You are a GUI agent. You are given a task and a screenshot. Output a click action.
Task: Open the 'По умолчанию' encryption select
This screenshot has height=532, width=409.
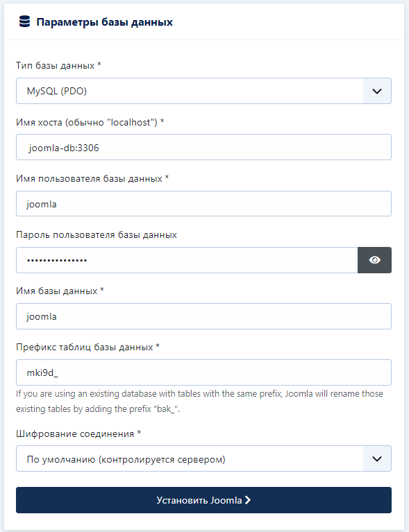point(203,458)
